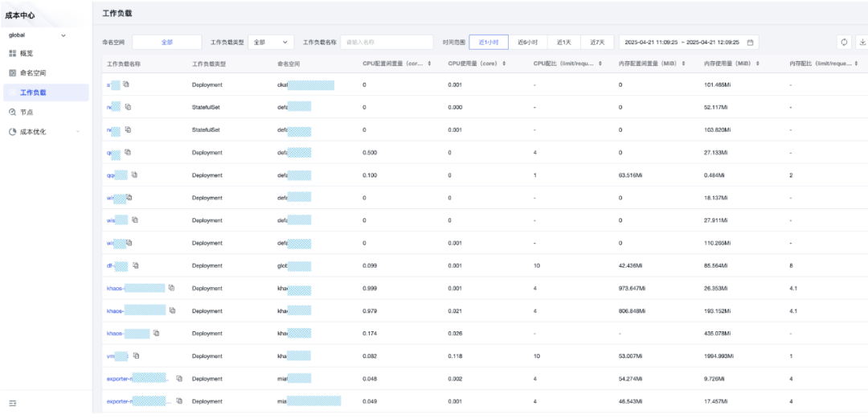Focus 工作负载名称 search input
Screen dimensions: 868x419
coord(387,42)
